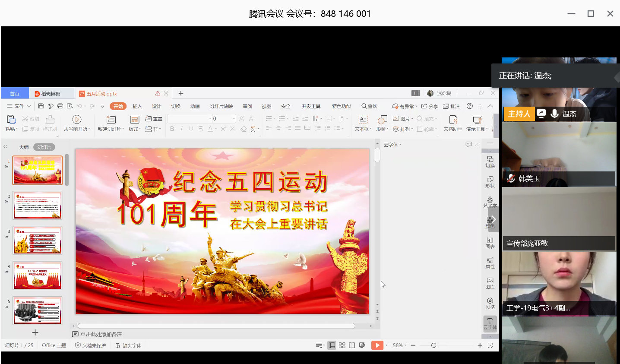Select the 云字体 cloud font sidebar icon

pyautogui.click(x=490, y=323)
